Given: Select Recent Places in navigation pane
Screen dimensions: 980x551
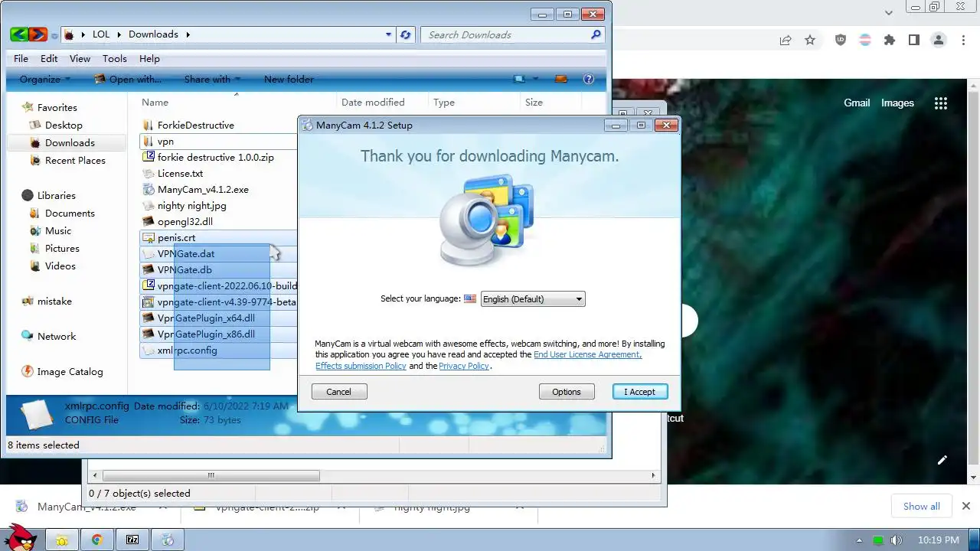Looking at the screenshot, I should click(75, 160).
